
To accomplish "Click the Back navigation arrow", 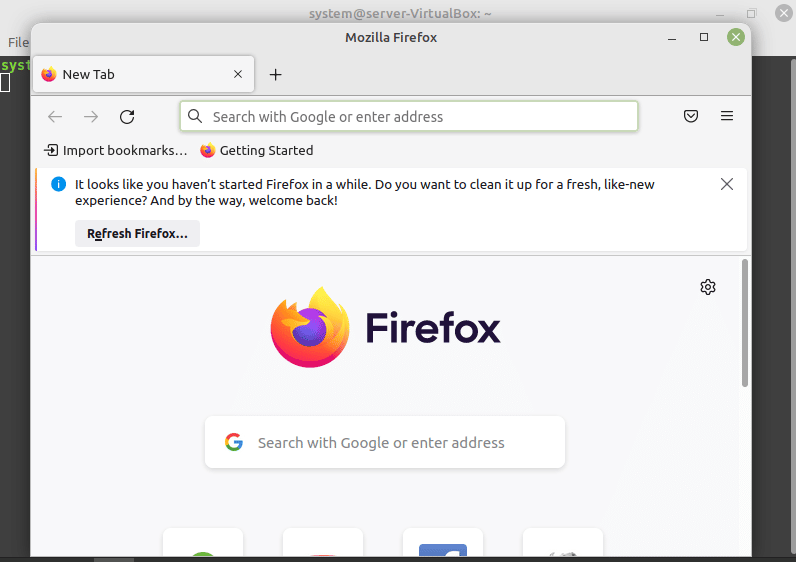I will [55, 117].
